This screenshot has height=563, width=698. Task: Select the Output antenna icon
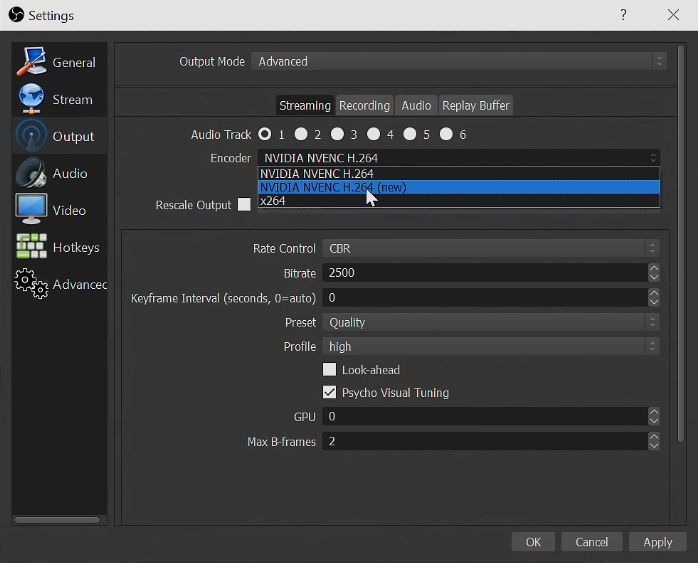(x=31, y=135)
